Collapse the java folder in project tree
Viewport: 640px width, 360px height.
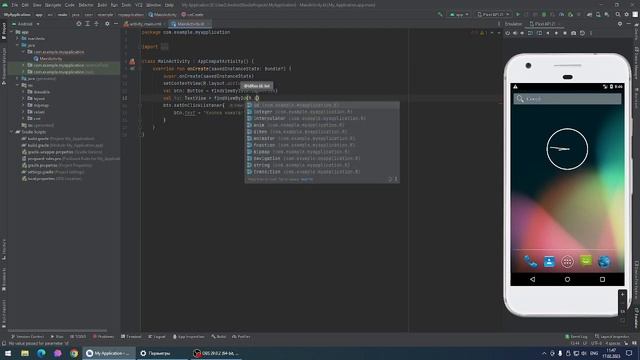18,45
